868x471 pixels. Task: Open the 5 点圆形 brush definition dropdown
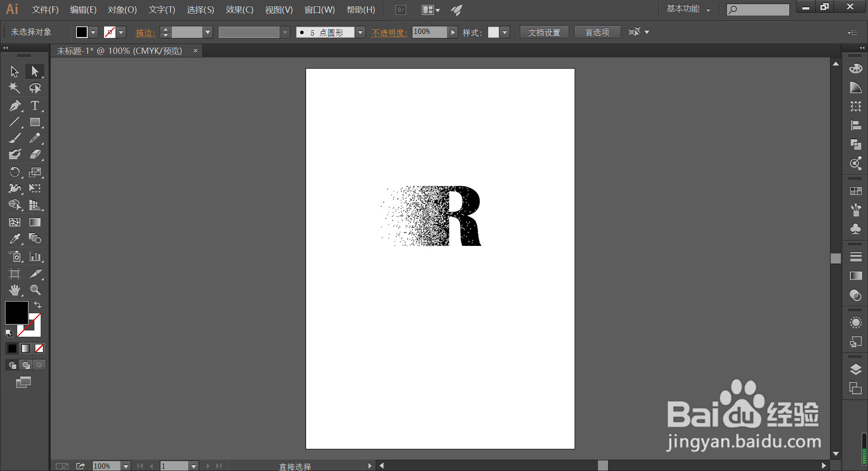click(360, 32)
